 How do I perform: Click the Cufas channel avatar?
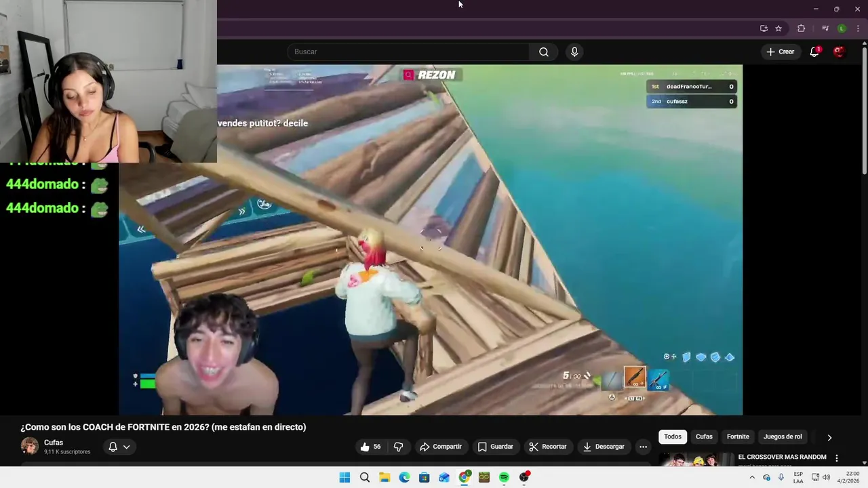click(30, 446)
